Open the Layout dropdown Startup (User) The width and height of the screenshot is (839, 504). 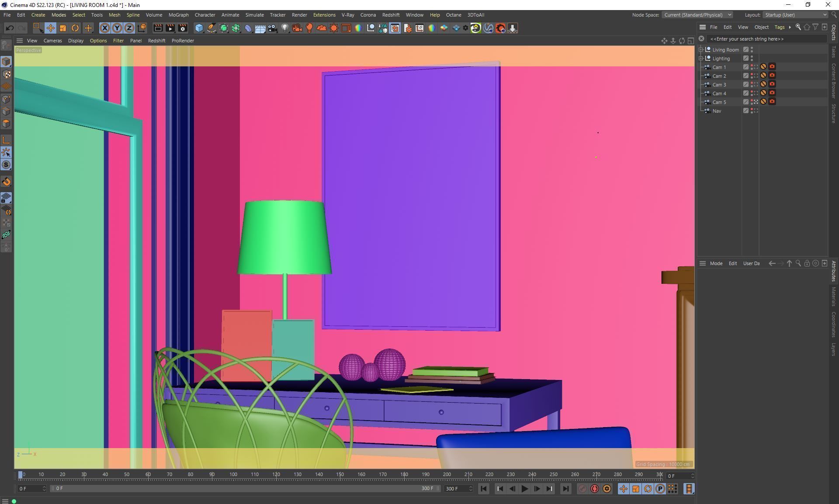[x=795, y=15]
